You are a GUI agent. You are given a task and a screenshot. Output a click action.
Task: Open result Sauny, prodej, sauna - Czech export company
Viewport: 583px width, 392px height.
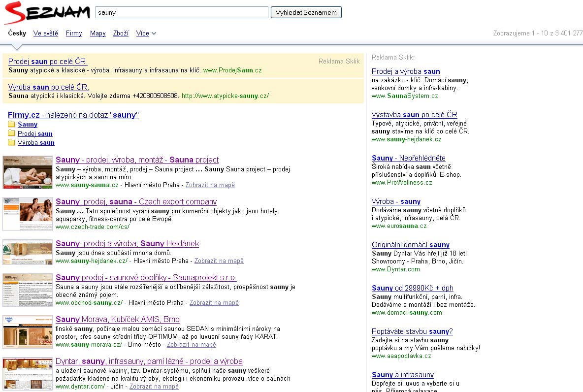tap(136, 201)
